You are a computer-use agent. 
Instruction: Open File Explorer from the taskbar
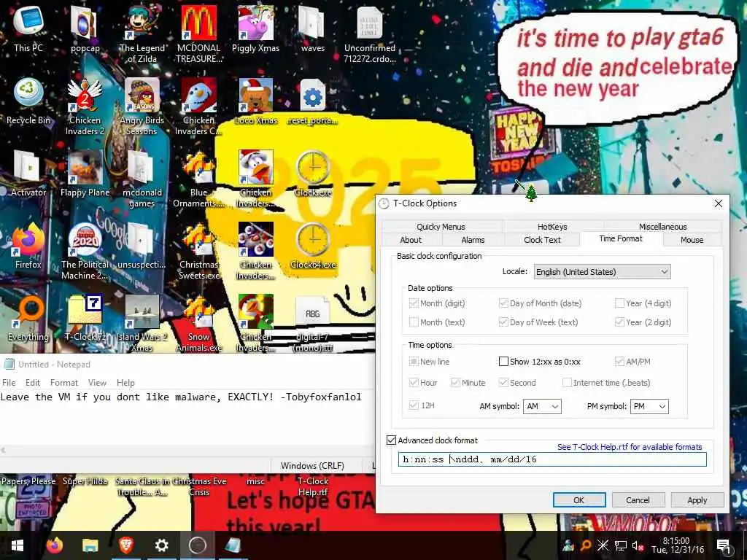90,545
